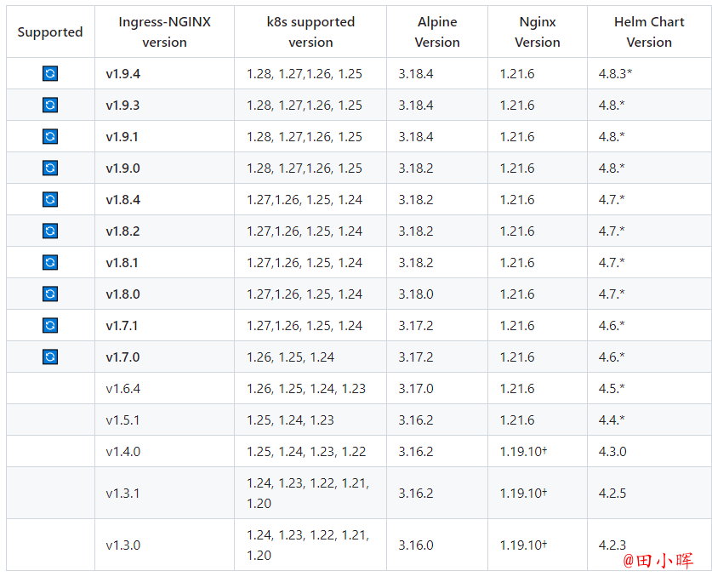712x588 pixels.
Task: Click Helm chart value 4.8.3*
Action: point(615,73)
